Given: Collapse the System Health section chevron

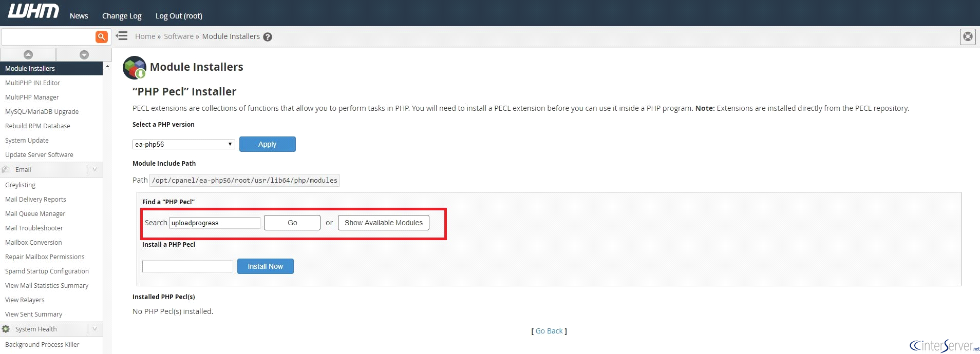Looking at the screenshot, I should pos(95,329).
